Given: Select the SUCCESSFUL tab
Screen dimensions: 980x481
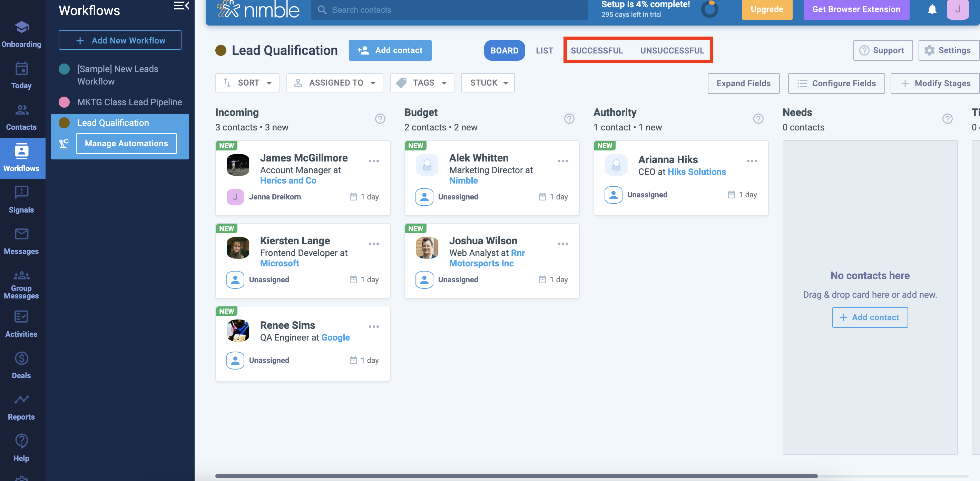Looking at the screenshot, I should [x=597, y=51].
